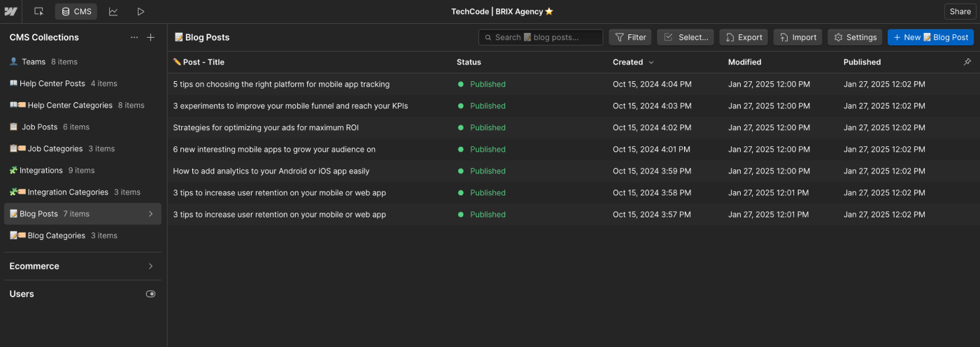The image size is (980, 347).
Task: Click the Blog Posts panel heading
Action: click(x=202, y=37)
